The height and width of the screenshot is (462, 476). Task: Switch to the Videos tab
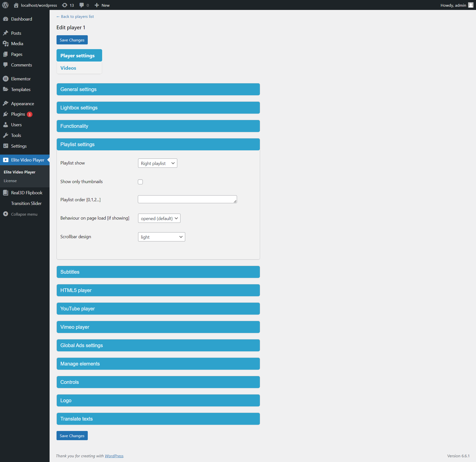click(68, 68)
